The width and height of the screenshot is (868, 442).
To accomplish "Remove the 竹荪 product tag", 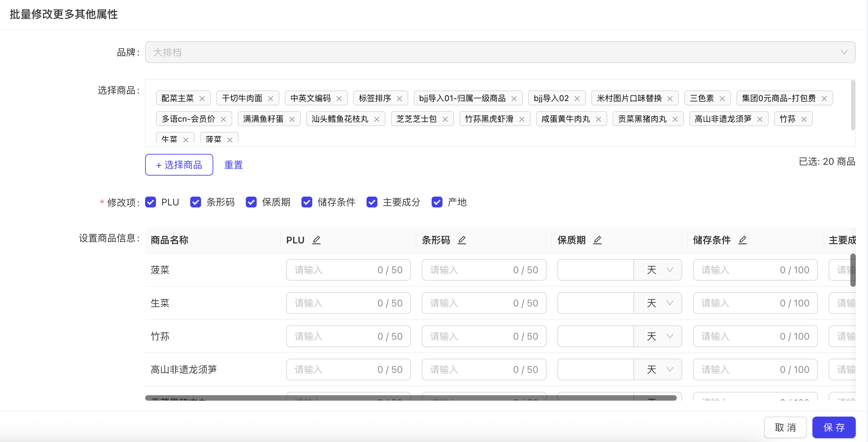I will tap(804, 119).
